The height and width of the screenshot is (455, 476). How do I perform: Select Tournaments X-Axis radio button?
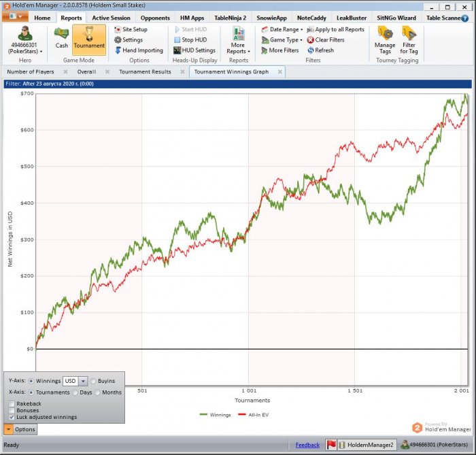pos(31,392)
